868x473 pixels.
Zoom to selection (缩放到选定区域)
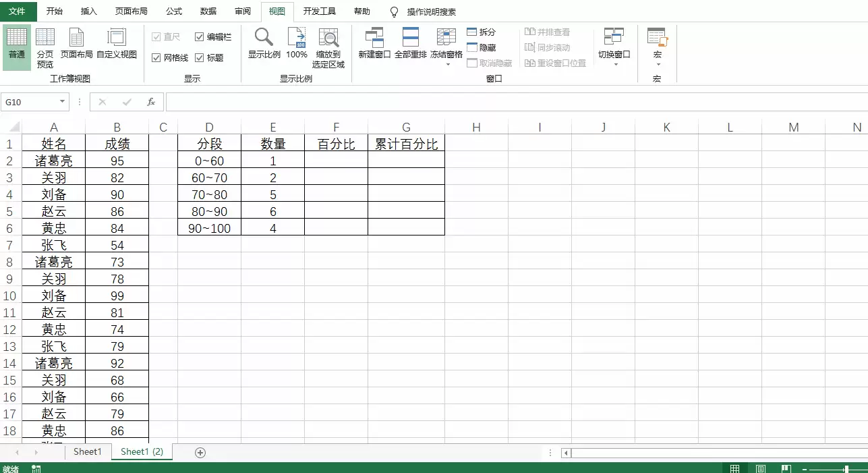[x=328, y=48]
